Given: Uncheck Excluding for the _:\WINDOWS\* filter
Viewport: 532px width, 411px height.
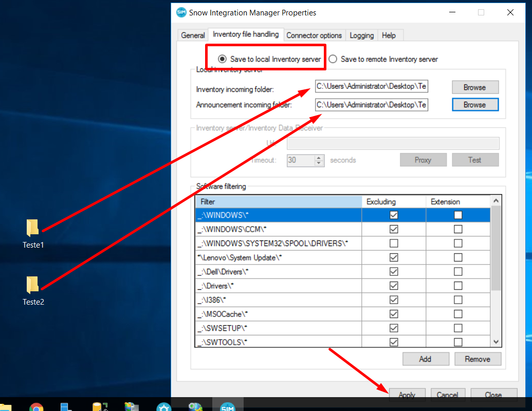Looking at the screenshot, I should pos(393,215).
